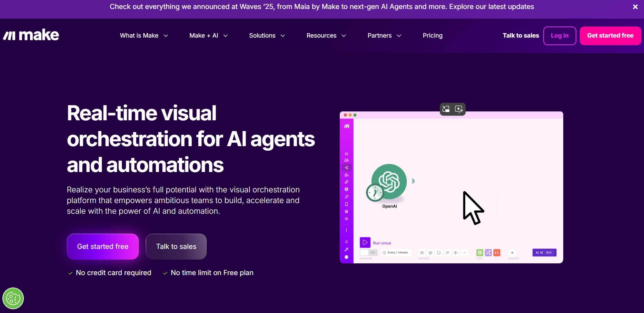Click the airplane explain flow icon
This screenshot has width=644, height=313.
(456, 253)
